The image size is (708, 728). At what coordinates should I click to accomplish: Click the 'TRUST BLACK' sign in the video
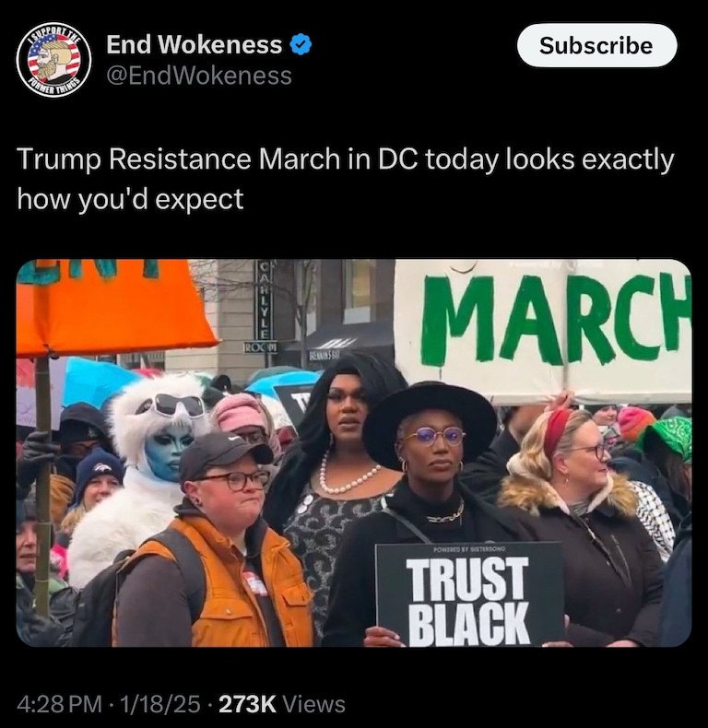(x=469, y=594)
